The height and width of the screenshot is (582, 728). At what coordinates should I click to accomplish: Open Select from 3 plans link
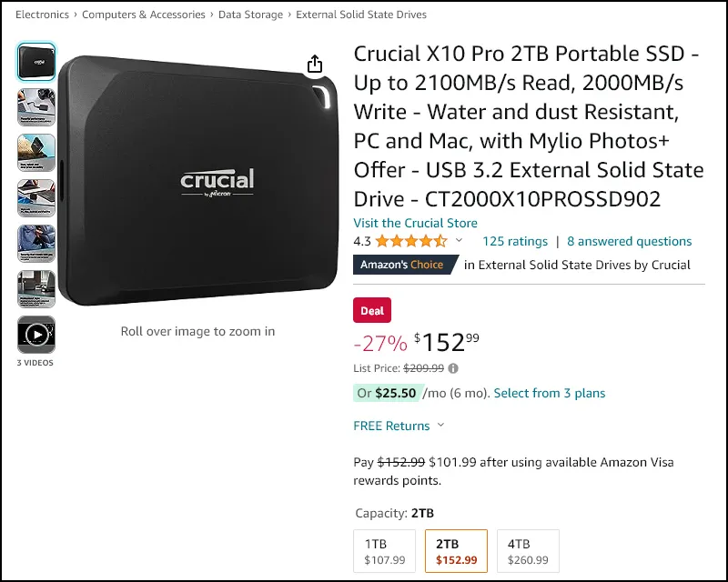click(x=550, y=393)
